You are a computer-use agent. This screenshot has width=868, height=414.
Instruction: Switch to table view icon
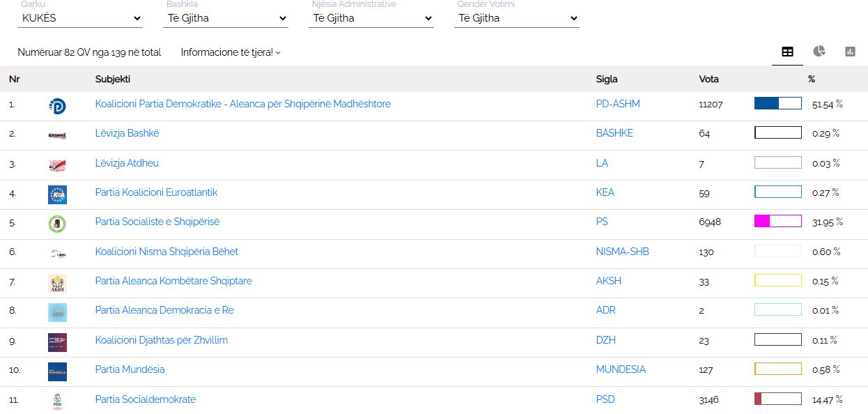[x=787, y=52]
